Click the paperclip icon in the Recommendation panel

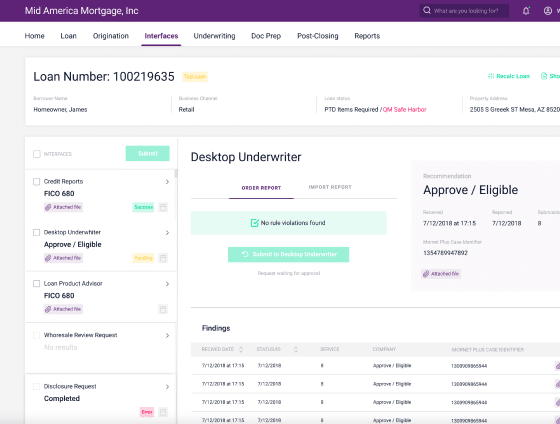(426, 274)
